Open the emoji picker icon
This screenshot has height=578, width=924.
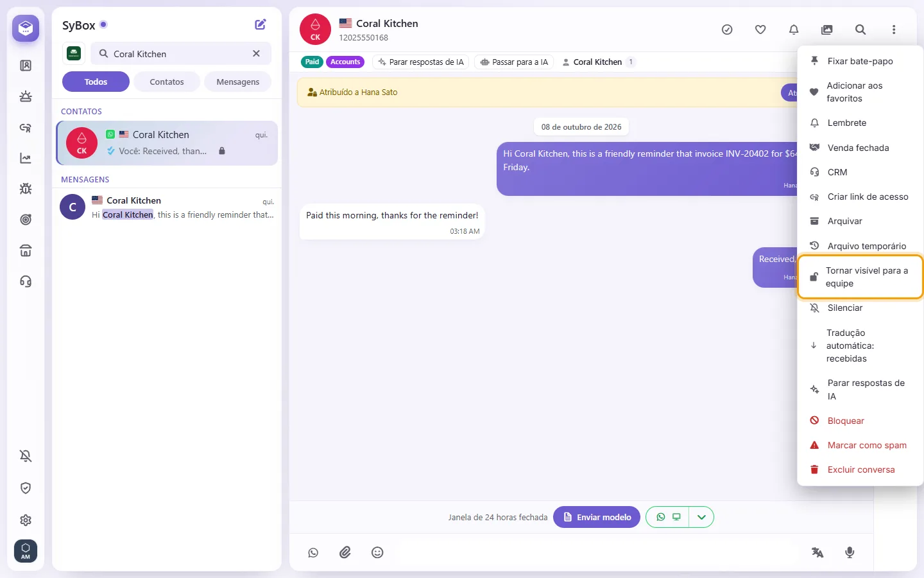coord(377,552)
